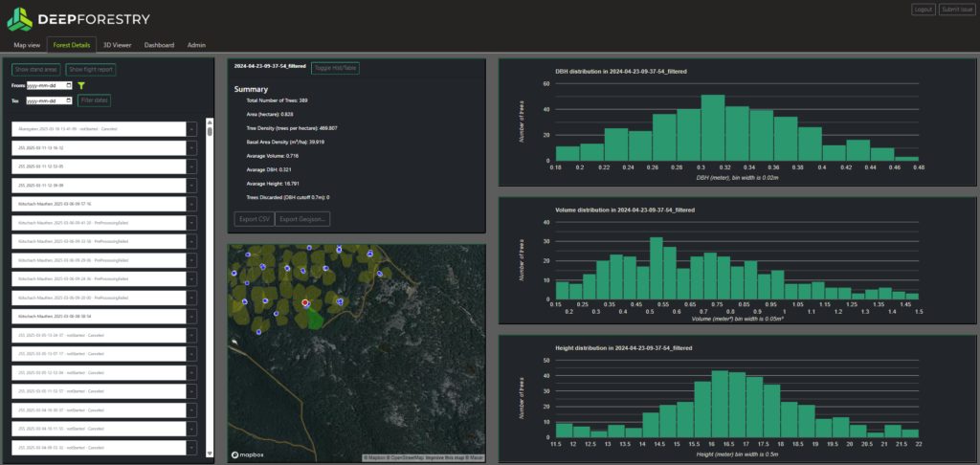Click the Logout button
980x465 pixels.
click(x=924, y=10)
